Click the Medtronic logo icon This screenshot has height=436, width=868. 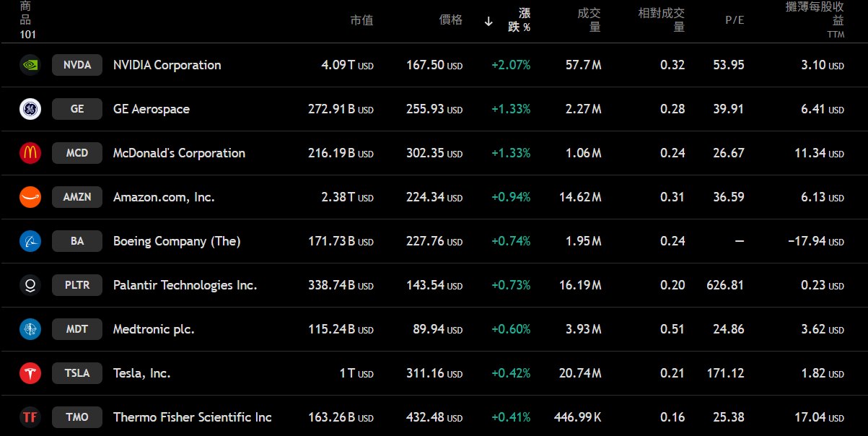pos(30,329)
